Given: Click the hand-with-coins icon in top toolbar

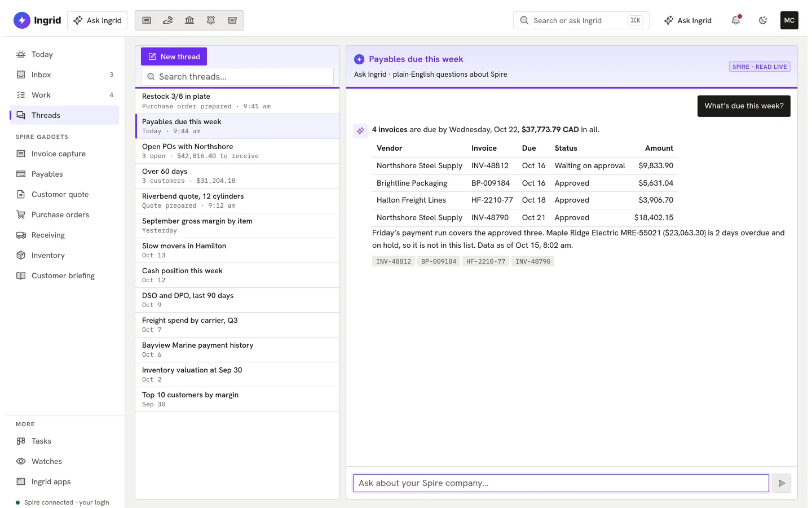Looking at the screenshot, I should click(x=168, y=20).
